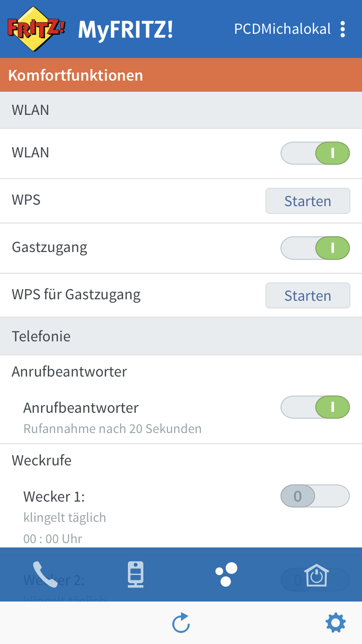
Task: Enable the Wecker 1 alarm toggle
Action: pos(315,496)
